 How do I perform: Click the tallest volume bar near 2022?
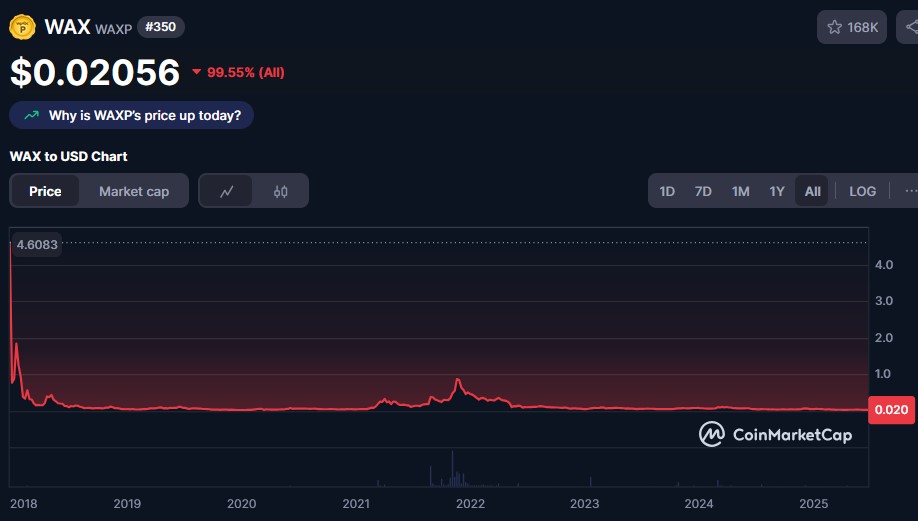tap(452, 468)
